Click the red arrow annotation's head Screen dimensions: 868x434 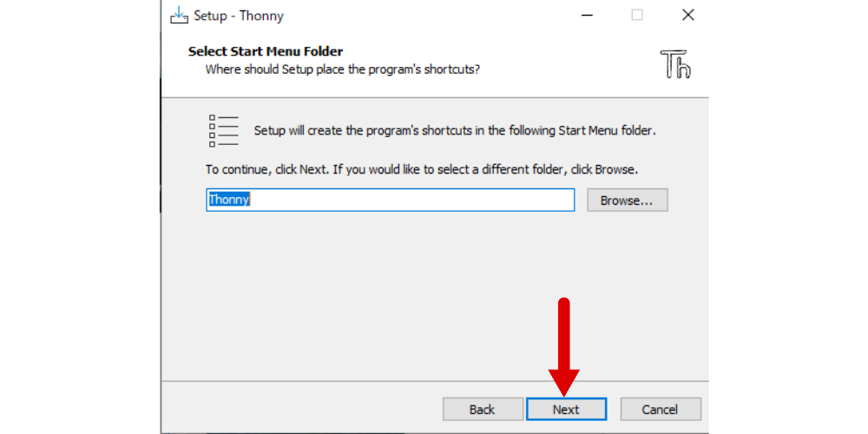(564, 383)
